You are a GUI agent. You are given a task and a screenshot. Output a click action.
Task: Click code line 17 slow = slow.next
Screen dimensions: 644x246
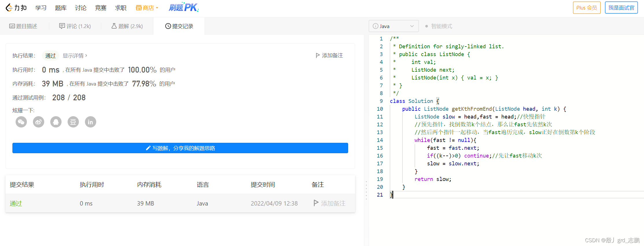point(453,163)
